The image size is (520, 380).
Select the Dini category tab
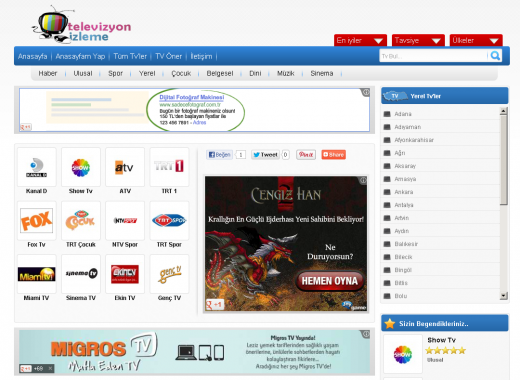[x=255, y=73]
